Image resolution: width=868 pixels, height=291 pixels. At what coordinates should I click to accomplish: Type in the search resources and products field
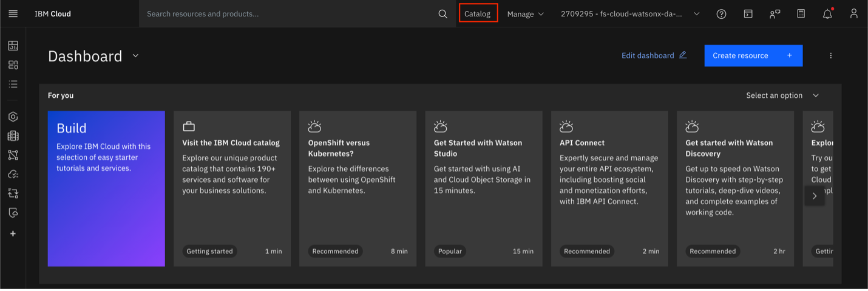288,14
